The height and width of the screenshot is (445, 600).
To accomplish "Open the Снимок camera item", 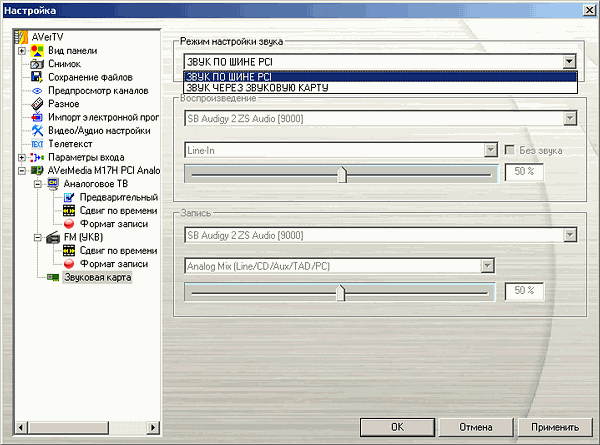I will tap(37, 63).
